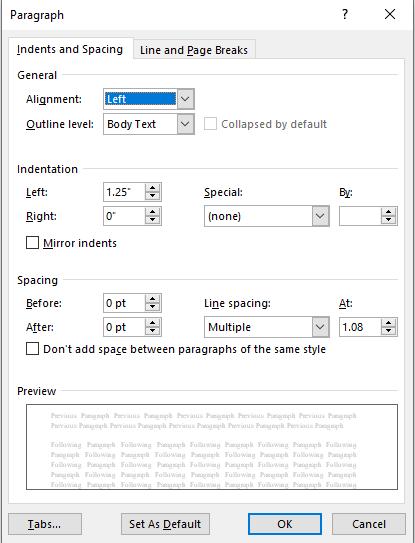This screenshot has width=415, height=543.
Task: Open the Special indentation dropdown
Action: (x=320, y=216)
